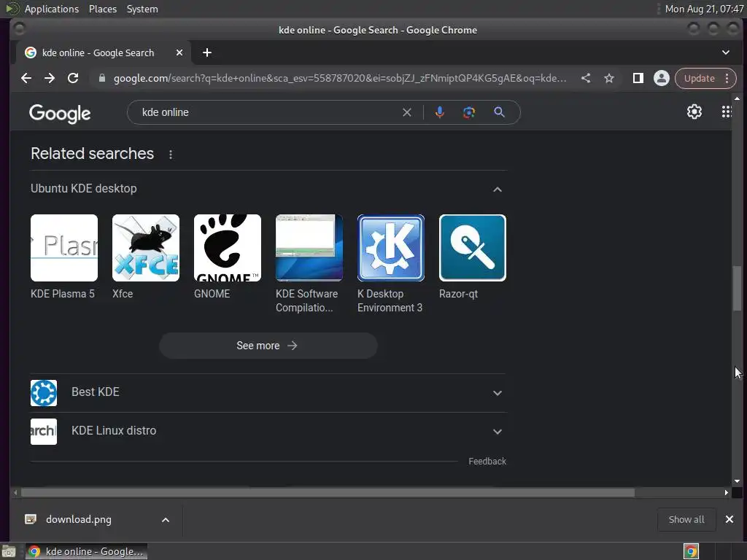The image size is (747, 560).
Task: Open a new tab with the plus button
Action: (x=206, y=52)
